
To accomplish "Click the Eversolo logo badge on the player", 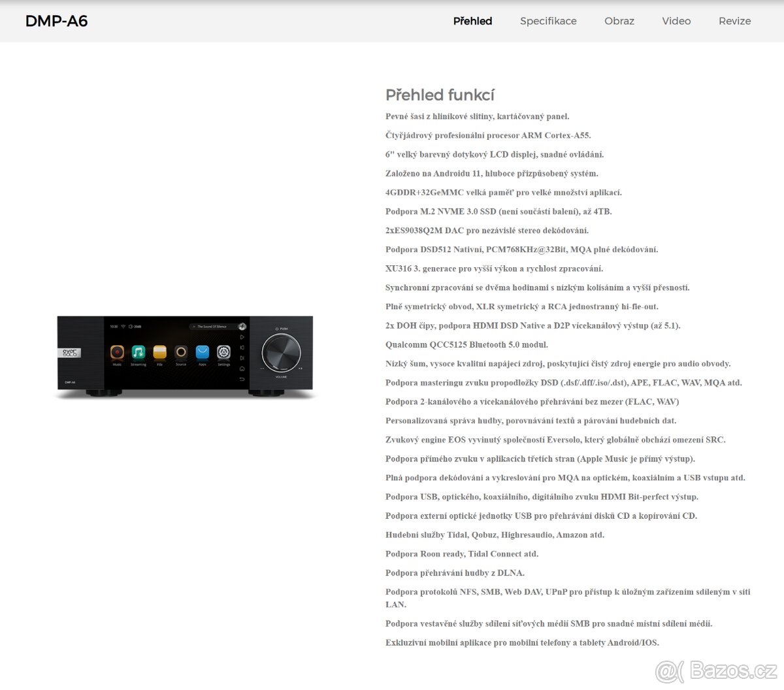I will (69, 353).
